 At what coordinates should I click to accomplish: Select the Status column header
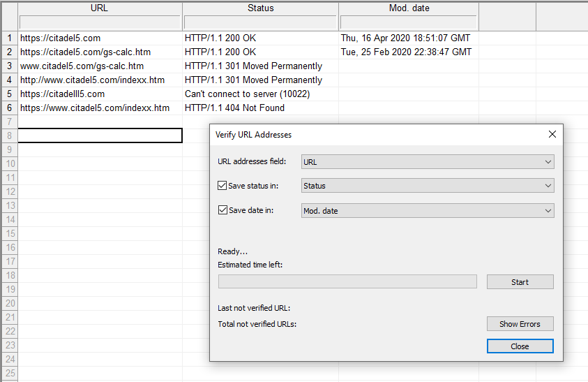pos(260,8)
